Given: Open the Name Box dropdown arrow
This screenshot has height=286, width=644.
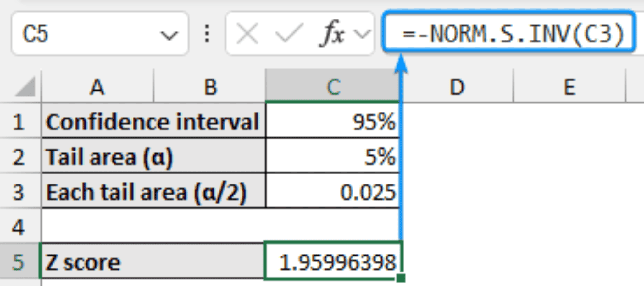Looking at the screenshot, I should coord(169,35).
